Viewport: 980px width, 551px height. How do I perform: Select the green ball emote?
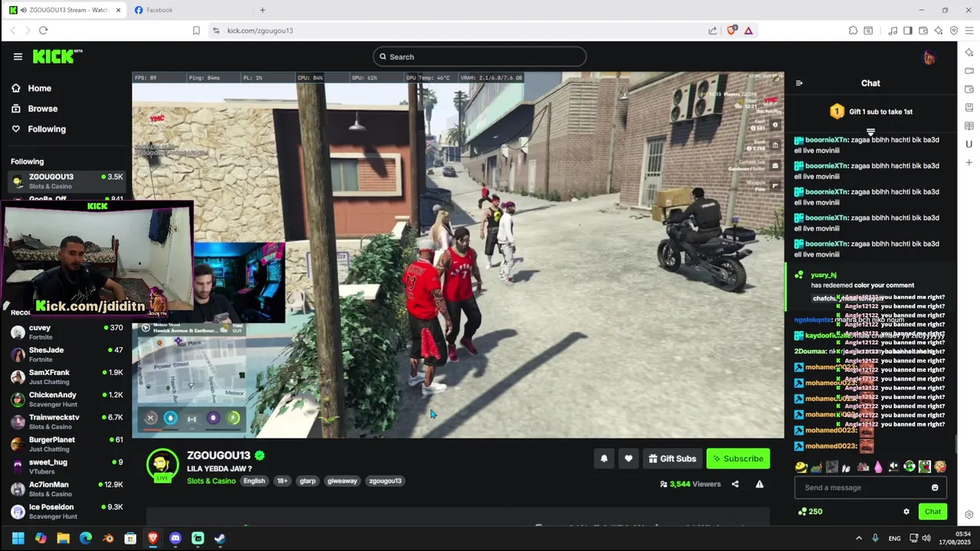tap(910, 467)
